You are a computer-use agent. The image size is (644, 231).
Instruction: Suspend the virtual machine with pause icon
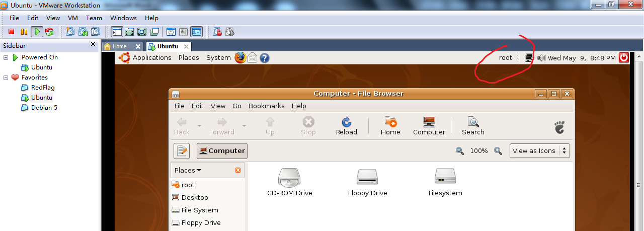click(24, 32)
